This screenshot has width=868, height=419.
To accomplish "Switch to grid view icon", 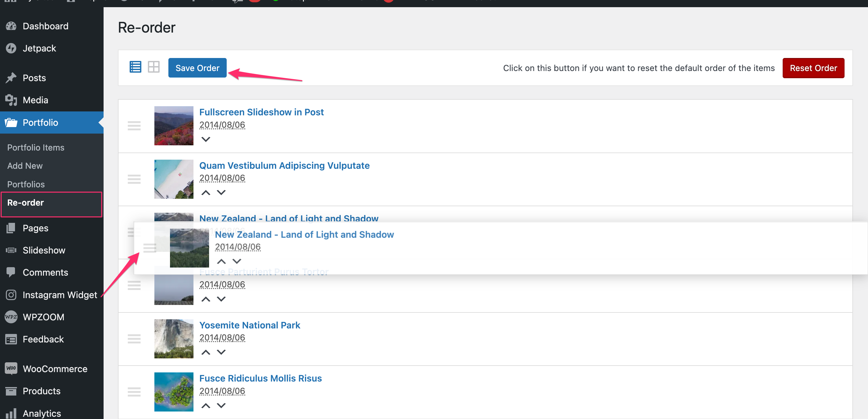I will click(x=154, y=67).
